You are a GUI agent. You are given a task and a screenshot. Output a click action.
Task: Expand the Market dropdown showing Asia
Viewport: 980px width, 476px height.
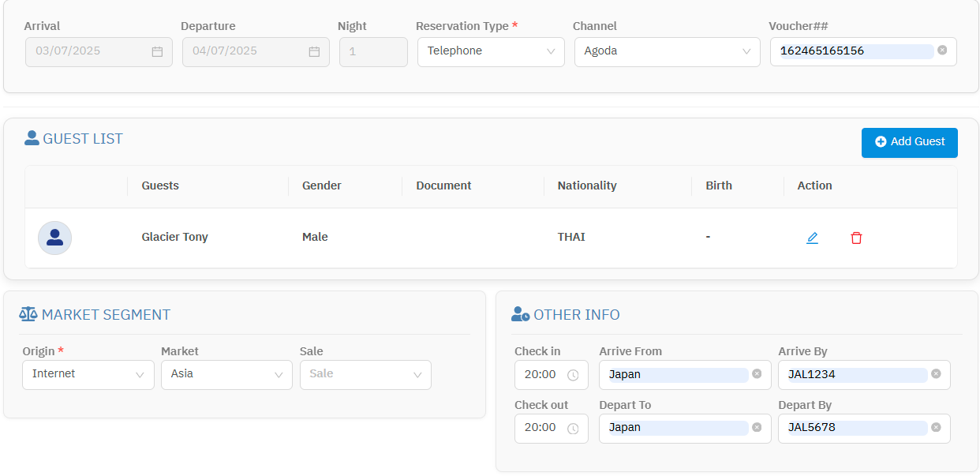[226, 374]
